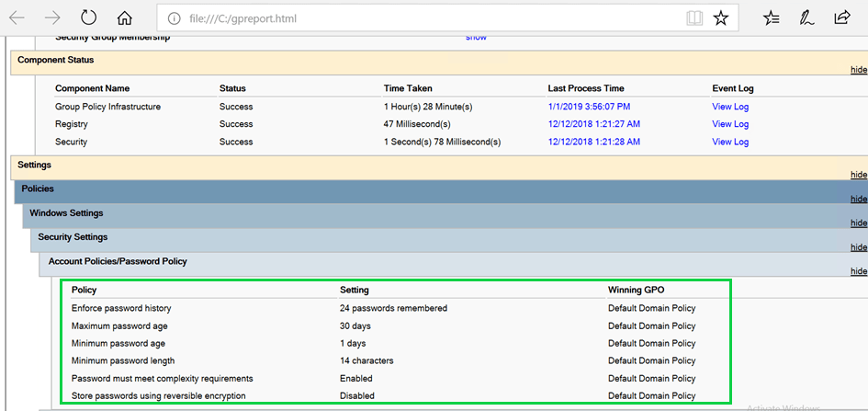Open View Log for Registry component

pos(730,124)
